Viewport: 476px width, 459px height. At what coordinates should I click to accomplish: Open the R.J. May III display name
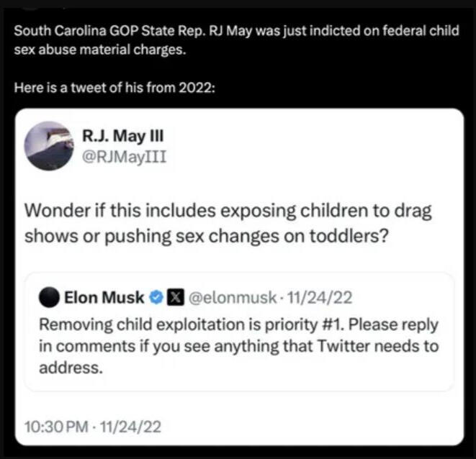pos(126,136)
